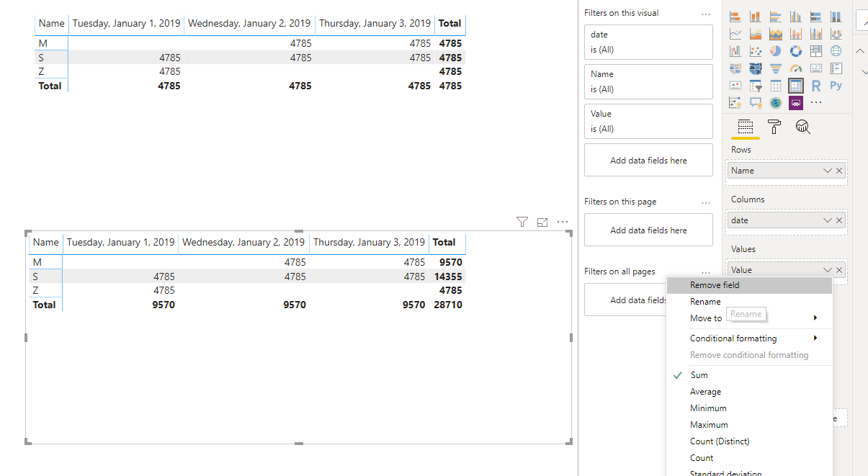Remove the date field from Columns
The width and height of the screenshot is (868, 476).
click(839, 220)
